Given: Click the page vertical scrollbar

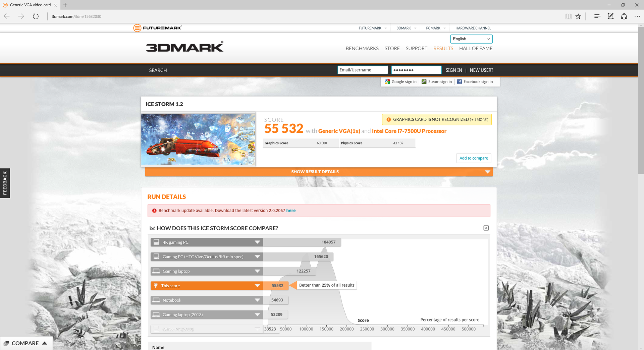Looking at the screenshot, I should pos(641,101).
